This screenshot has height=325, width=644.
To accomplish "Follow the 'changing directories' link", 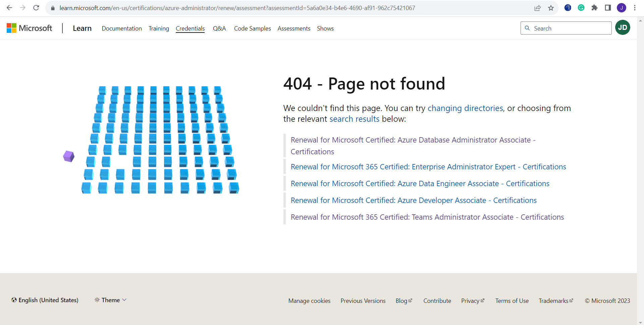I will (x=465, y=108).
